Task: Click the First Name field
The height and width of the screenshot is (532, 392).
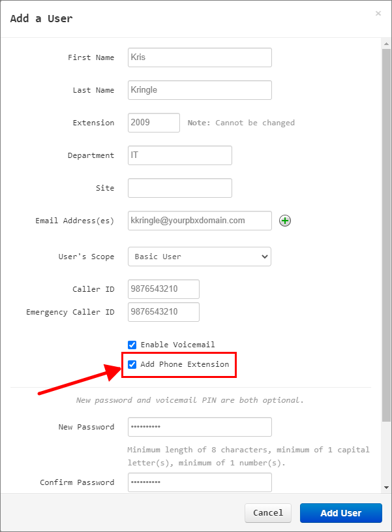Action: point(200,57)
